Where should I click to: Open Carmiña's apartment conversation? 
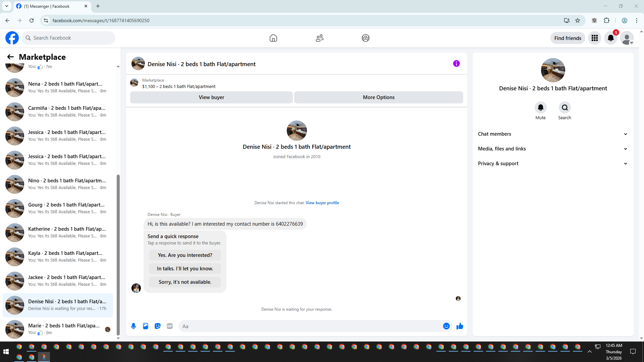coord(58,111)
